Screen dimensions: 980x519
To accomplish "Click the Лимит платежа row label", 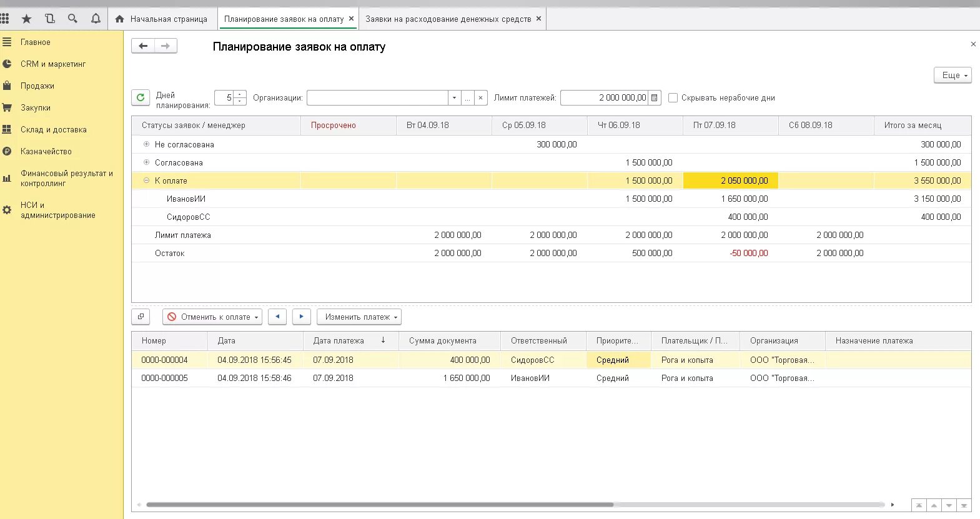I will pyautogui.click(x=182, y=235).
